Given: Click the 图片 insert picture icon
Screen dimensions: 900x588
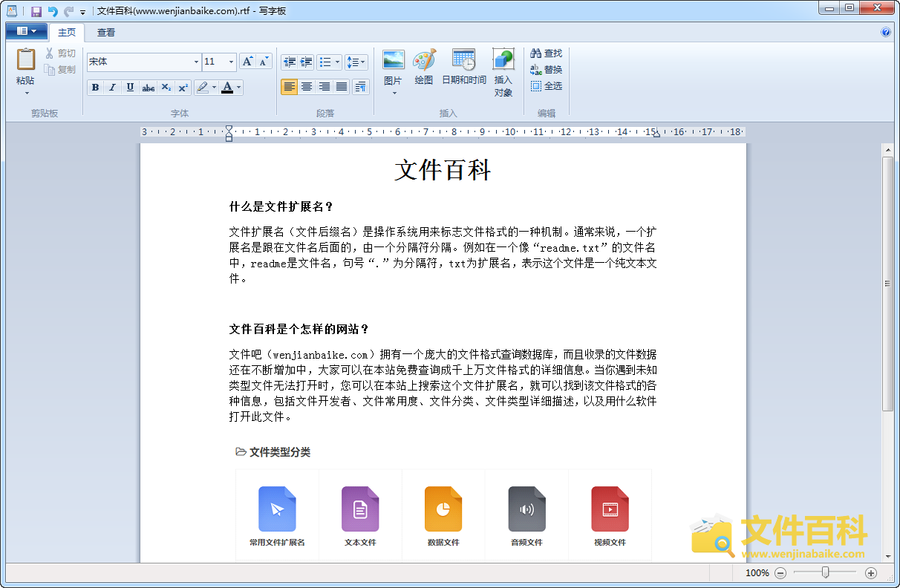Looking at the screenshot, I should click(x=394, y=60).
